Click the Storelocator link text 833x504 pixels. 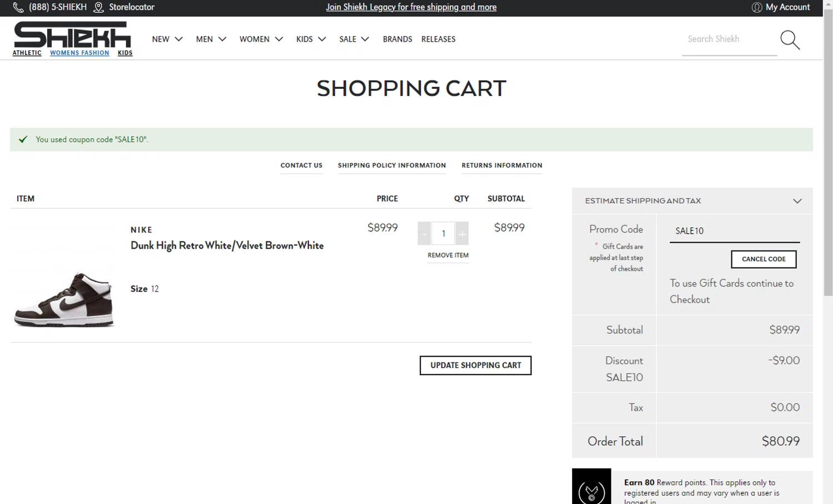pos(132,7)
